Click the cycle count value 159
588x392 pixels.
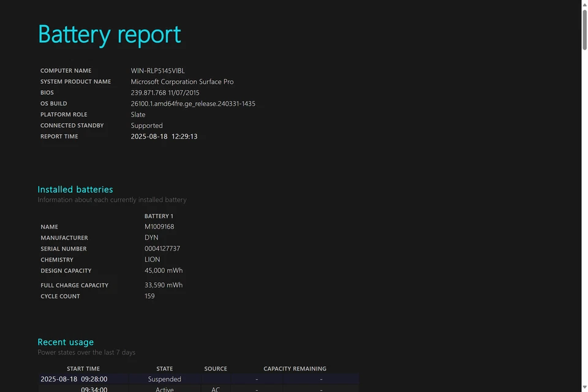click(x=149, y=296)
